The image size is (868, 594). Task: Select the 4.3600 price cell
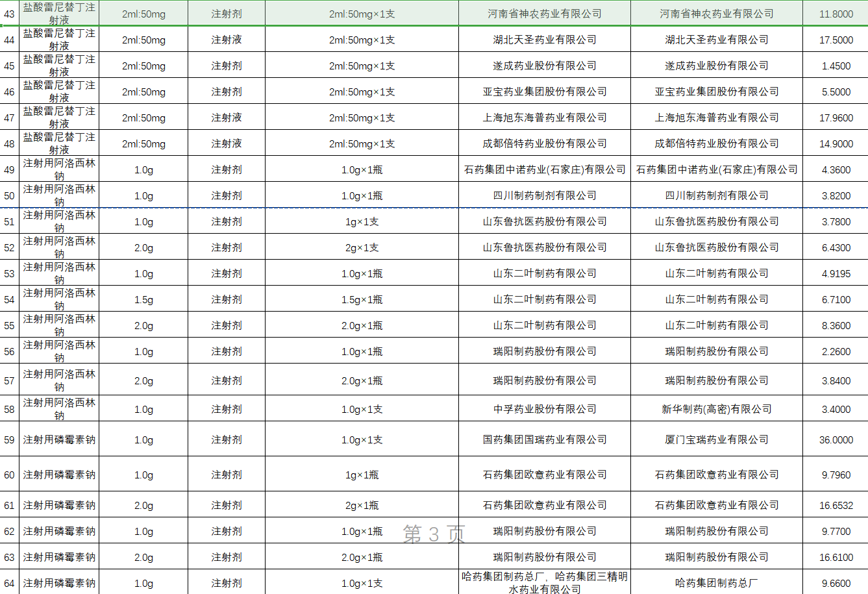836,169
